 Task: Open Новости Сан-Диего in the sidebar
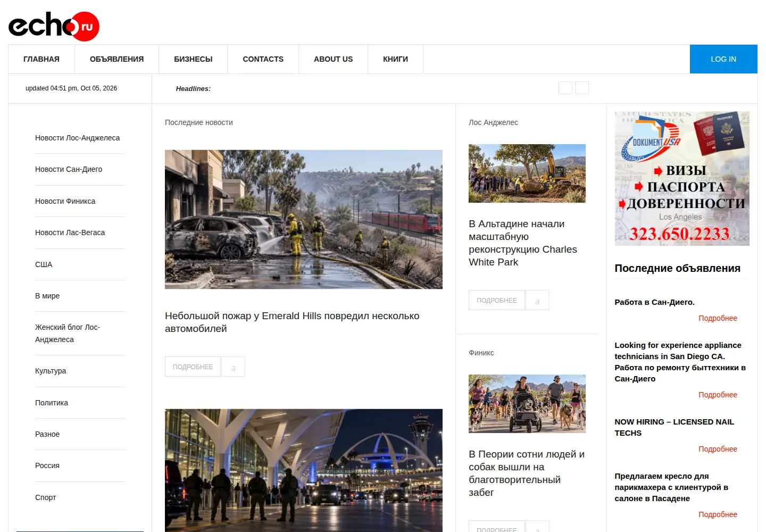pos(69,169)
